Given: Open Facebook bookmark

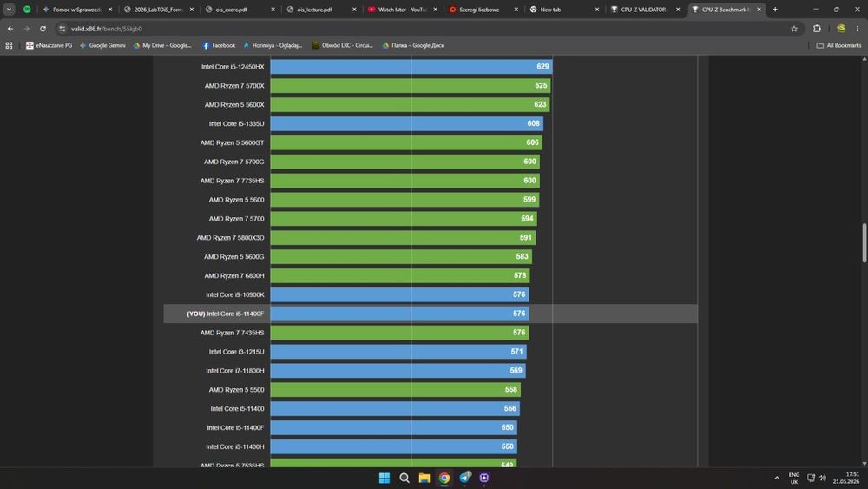Looking at the screenshot, I should [219, 45].
